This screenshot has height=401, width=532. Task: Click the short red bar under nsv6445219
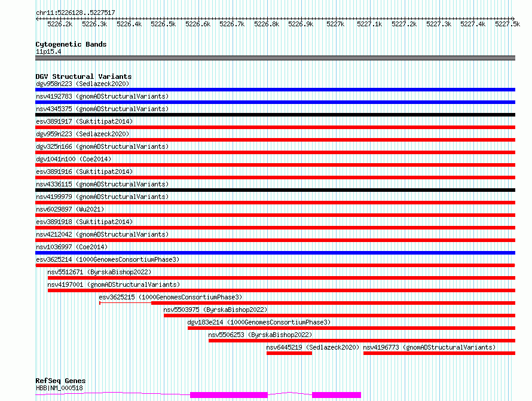(289, 353)
